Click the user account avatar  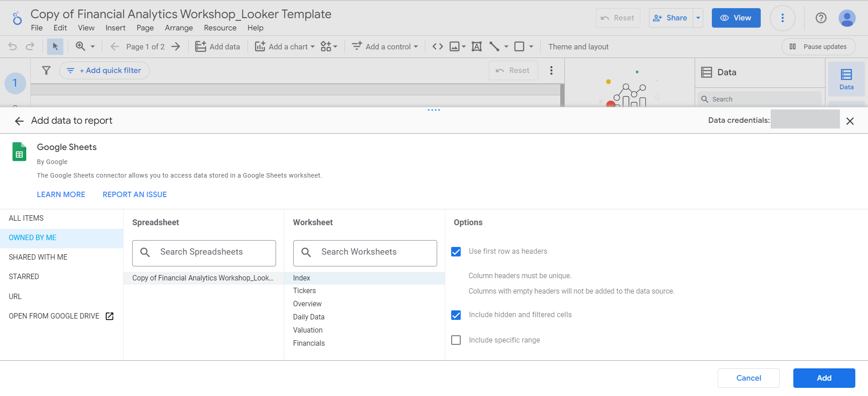847,18
